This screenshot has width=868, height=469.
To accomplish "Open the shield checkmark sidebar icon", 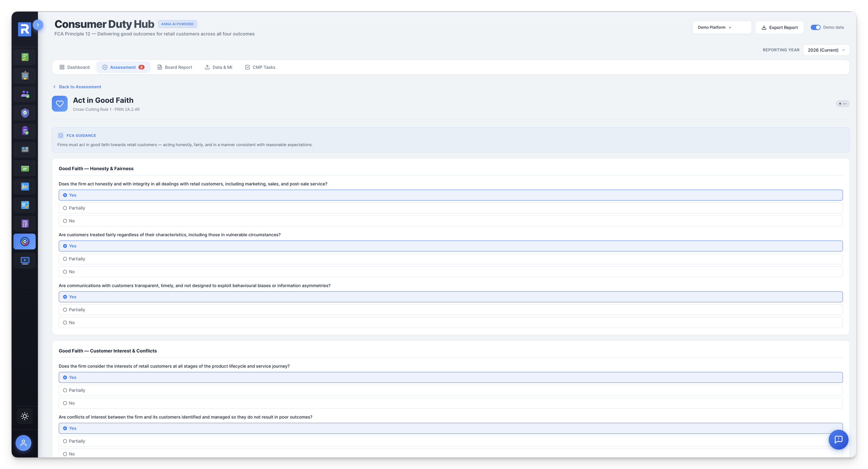I will coord(25,113).
